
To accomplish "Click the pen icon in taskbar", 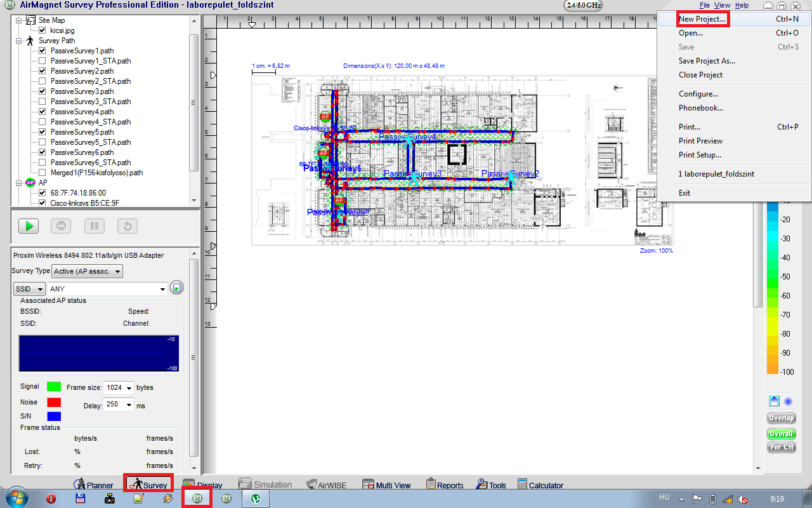I will tap(168, 498).
